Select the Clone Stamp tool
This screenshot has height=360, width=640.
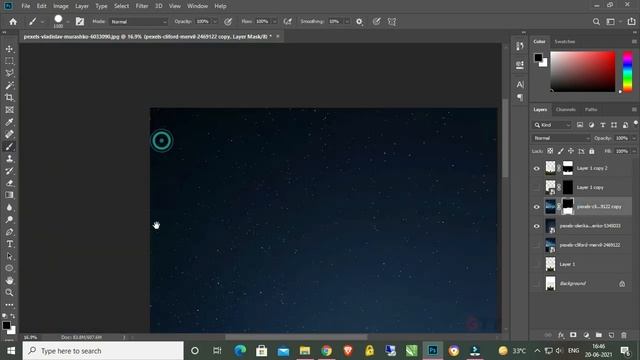(x=9, y=159)
